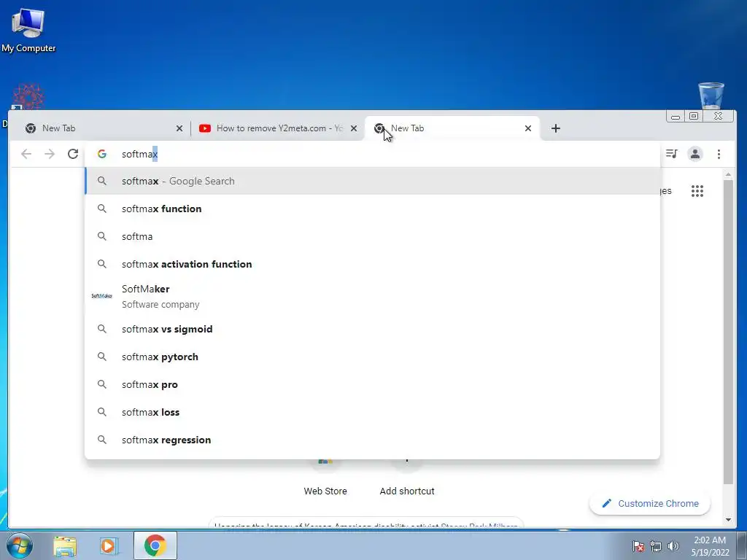Click magnifier icon beside softmax regression
Viewport: 747px width, 560px height.
102,440
